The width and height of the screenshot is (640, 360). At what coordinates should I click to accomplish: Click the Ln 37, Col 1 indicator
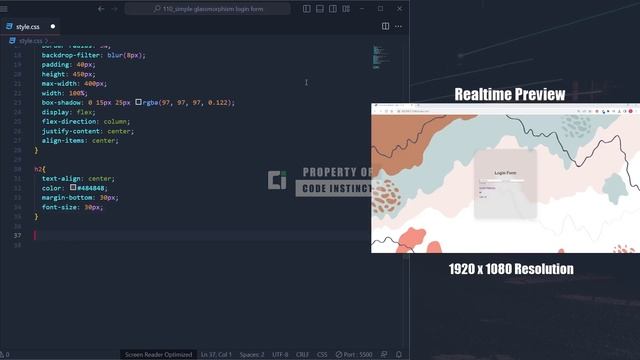point(216,354)
